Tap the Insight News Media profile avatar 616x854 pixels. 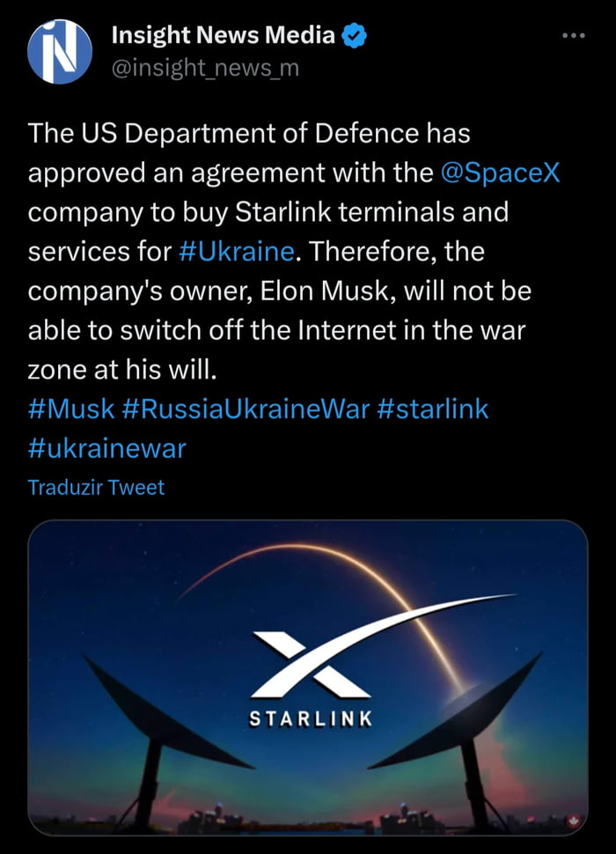(x=60, y=52)
